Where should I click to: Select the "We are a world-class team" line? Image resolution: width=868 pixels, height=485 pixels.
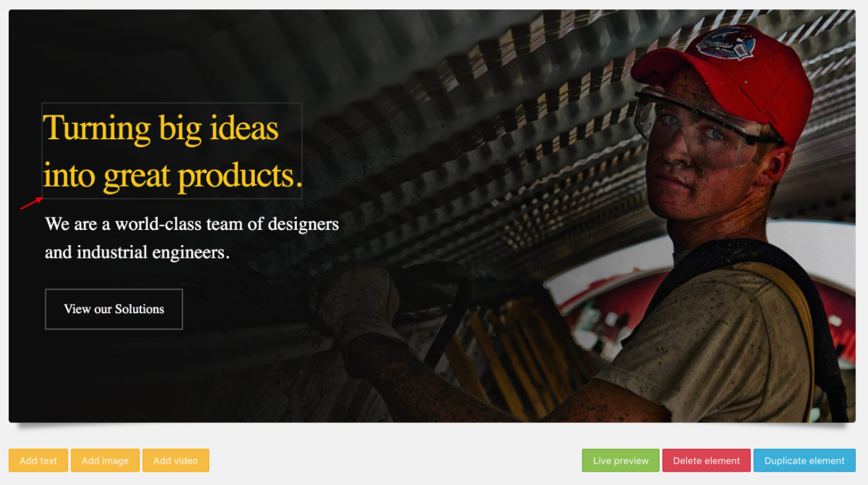192,224
